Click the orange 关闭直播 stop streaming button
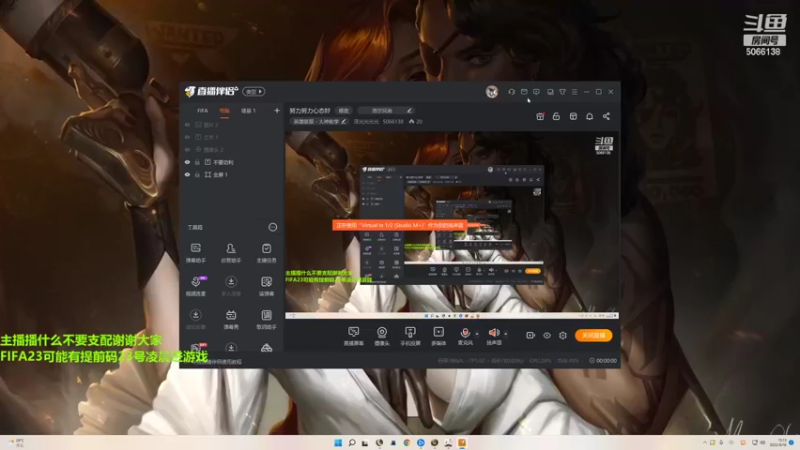The image size is (800, 450). [x=593, y=335]
